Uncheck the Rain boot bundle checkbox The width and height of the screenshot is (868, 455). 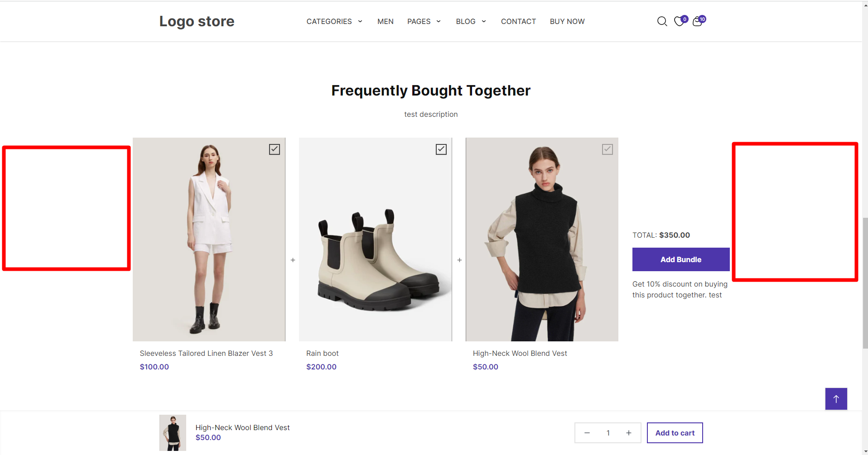coord(441,149)
